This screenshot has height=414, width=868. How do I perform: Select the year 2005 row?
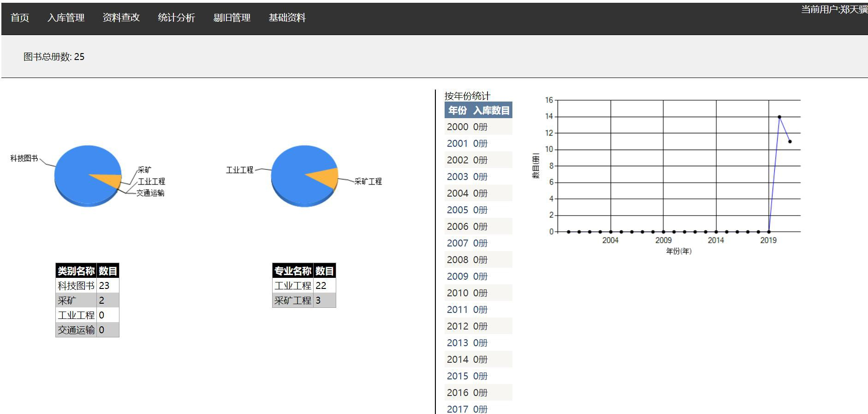(478, 210)
